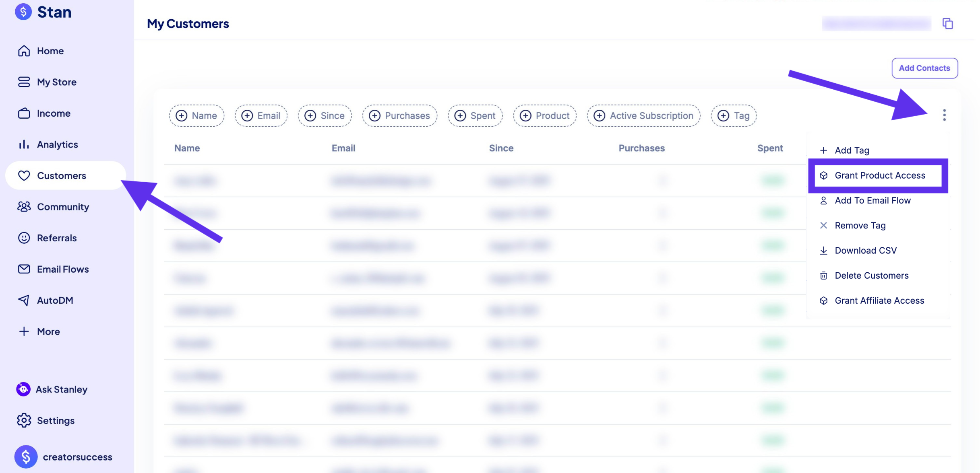Add an Email filter
This screenshot has width=980, height=473.
261,116
